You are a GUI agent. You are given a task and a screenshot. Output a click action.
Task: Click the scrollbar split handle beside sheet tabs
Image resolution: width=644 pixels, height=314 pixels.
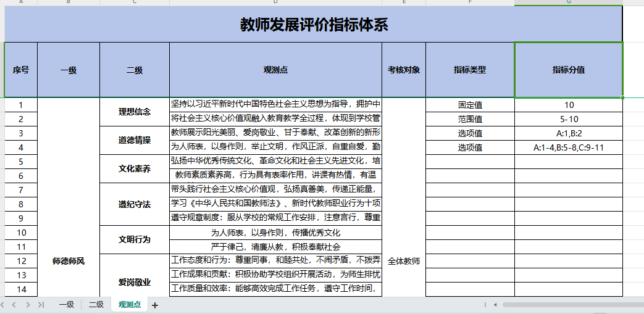coord(486,305)
